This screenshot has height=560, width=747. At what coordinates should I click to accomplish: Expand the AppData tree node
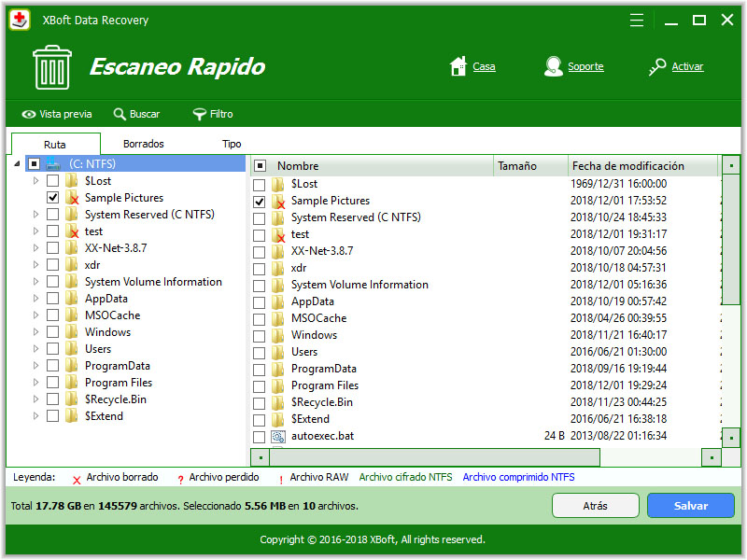[x=35, y=299]
